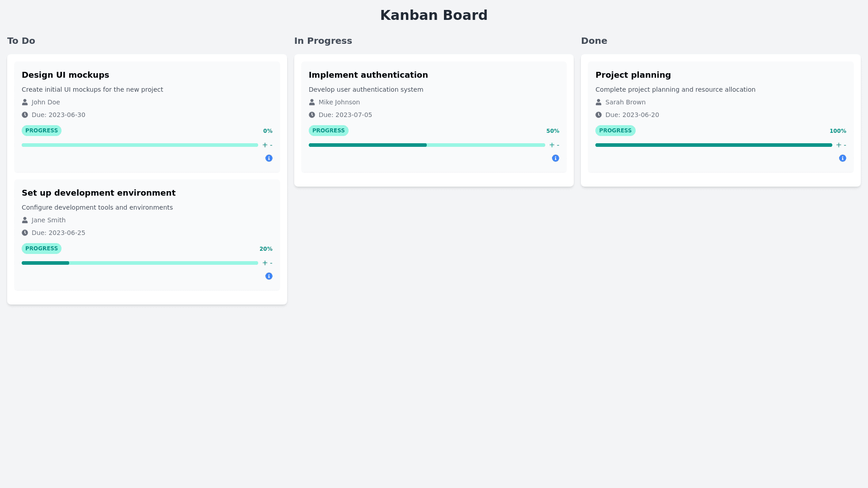The width and height of the screenshot is (868, 488).
Task: Open info icon on Project planning card
Action: pyautogui.click(x=843, y=158)
